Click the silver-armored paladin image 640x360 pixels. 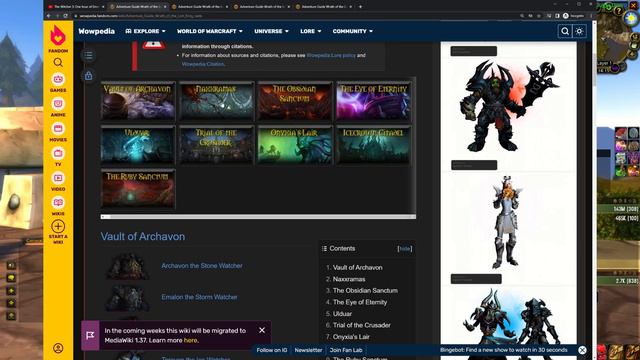[x=506, y=222]
